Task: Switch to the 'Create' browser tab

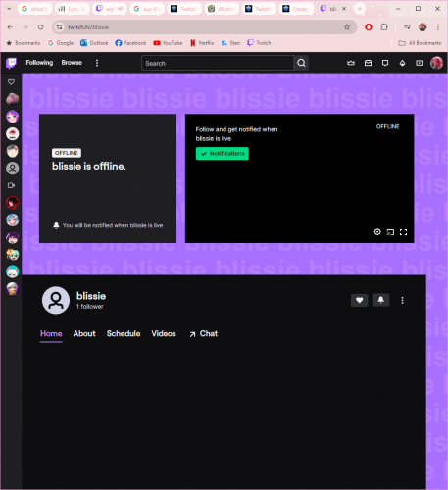Action: [296, 9]
